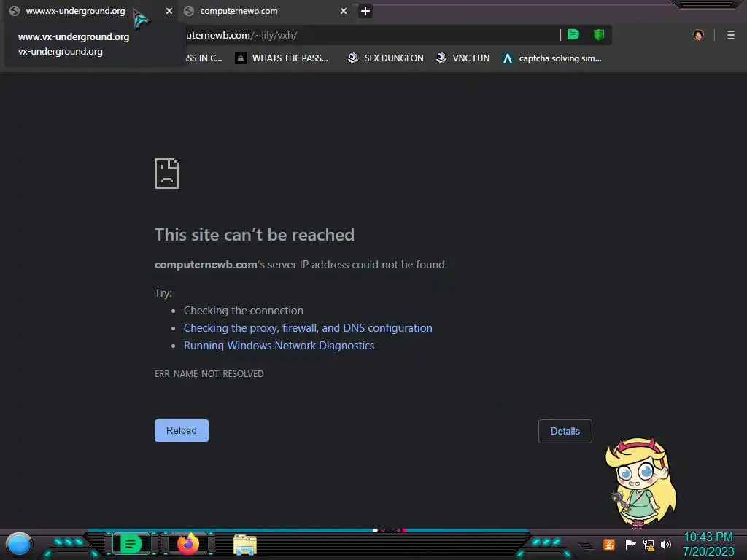747x560 pixels.
Task: Close the computernewb.com tab
Action: click(x=344, y=11)
